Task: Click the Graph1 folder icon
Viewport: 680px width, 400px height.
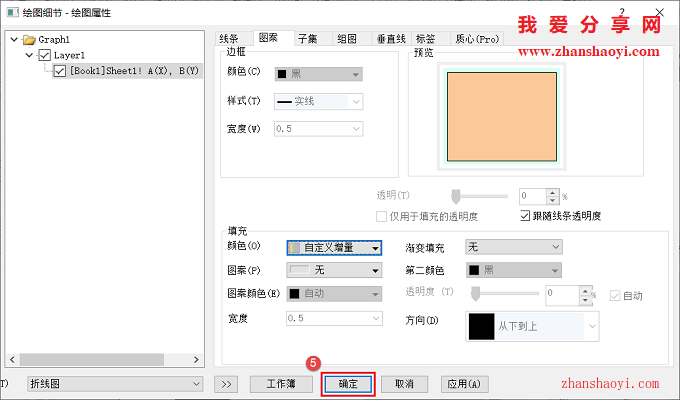Action: [x=29, y=40]
